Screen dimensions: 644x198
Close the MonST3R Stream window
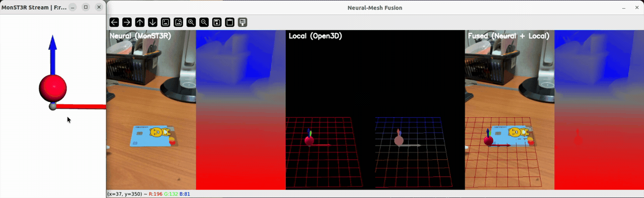click(x=99, y=8)
